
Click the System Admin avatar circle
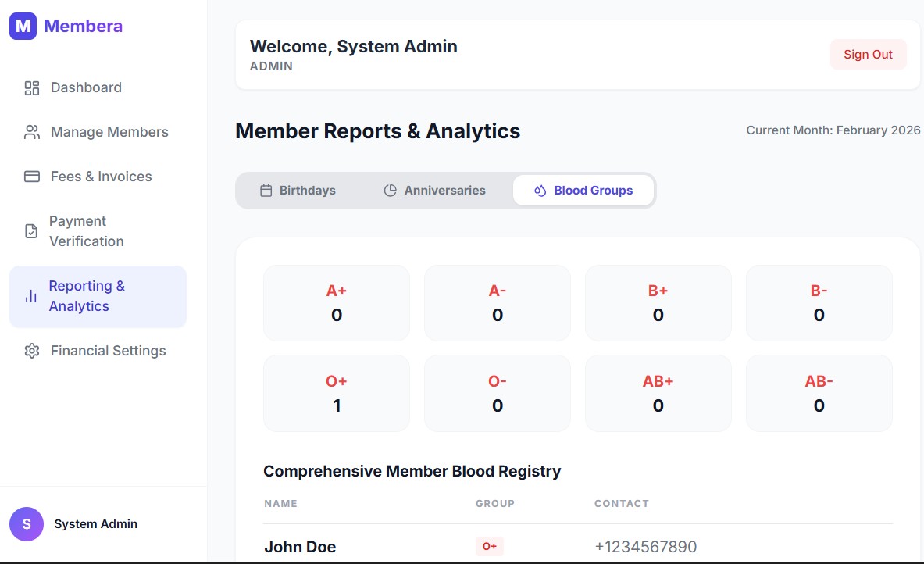point(27,524)
